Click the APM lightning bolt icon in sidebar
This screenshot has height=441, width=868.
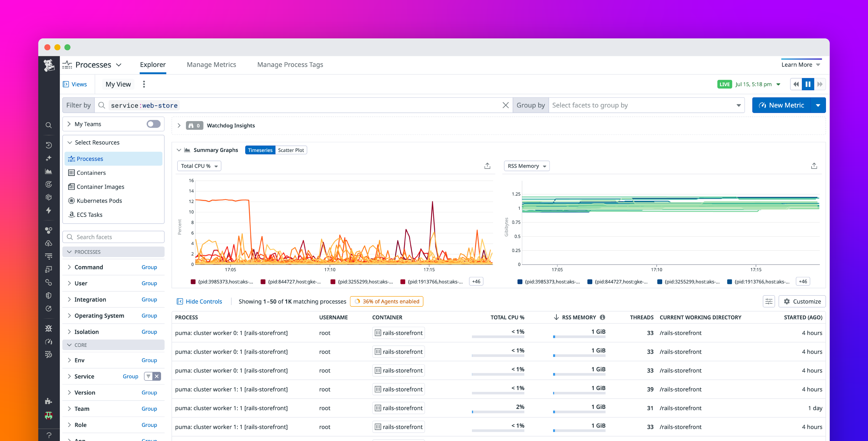(49, 210)
